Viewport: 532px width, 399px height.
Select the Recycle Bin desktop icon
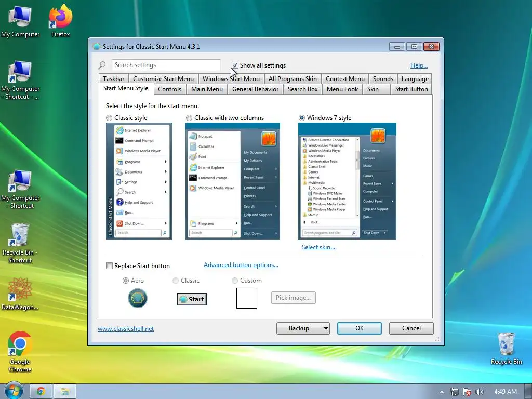click(506, 349)
